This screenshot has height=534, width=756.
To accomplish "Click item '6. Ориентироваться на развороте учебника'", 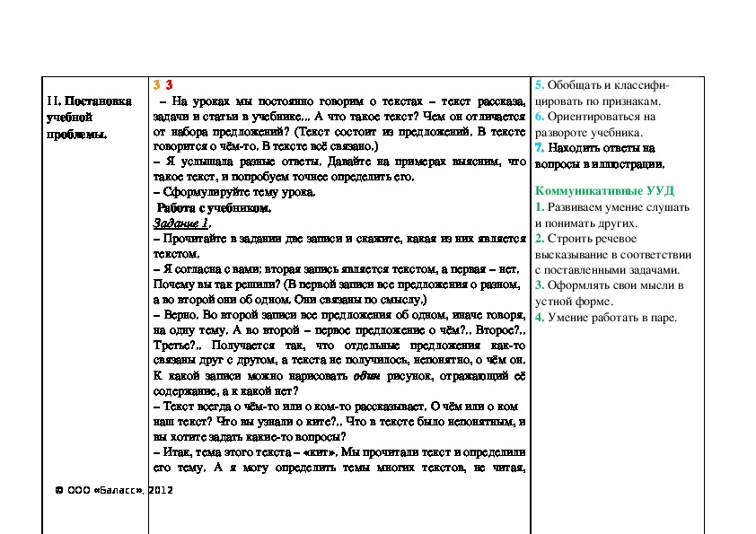I will coord(595,125).
